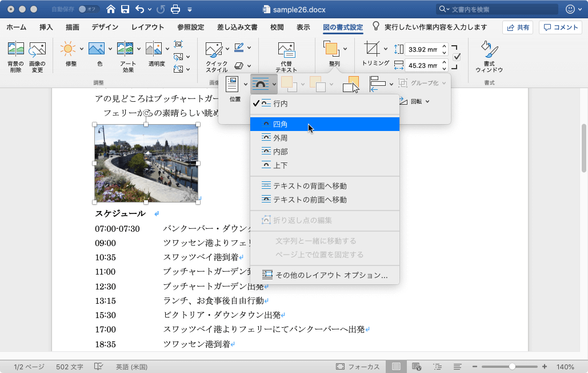Image resolution: width=588 pixels, height=373 pixels.
Task: Click the 代替テキスト (Alt Text) icon
Action: pos(286,49)
